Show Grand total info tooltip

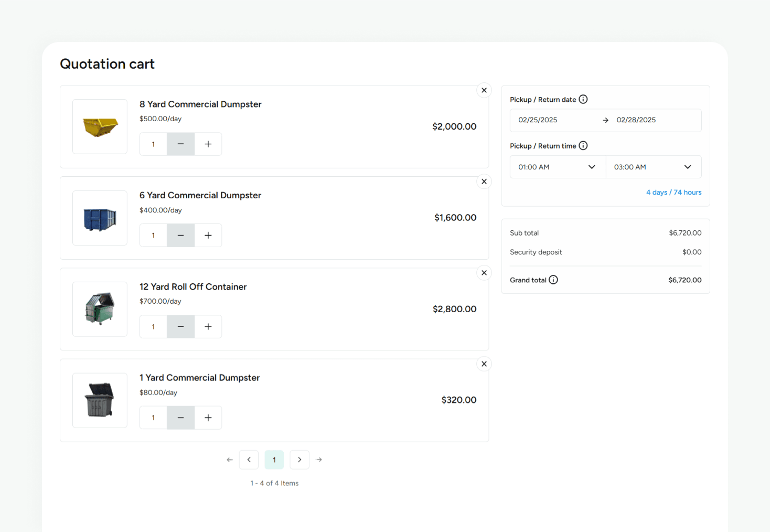click(x=553, y=280)
